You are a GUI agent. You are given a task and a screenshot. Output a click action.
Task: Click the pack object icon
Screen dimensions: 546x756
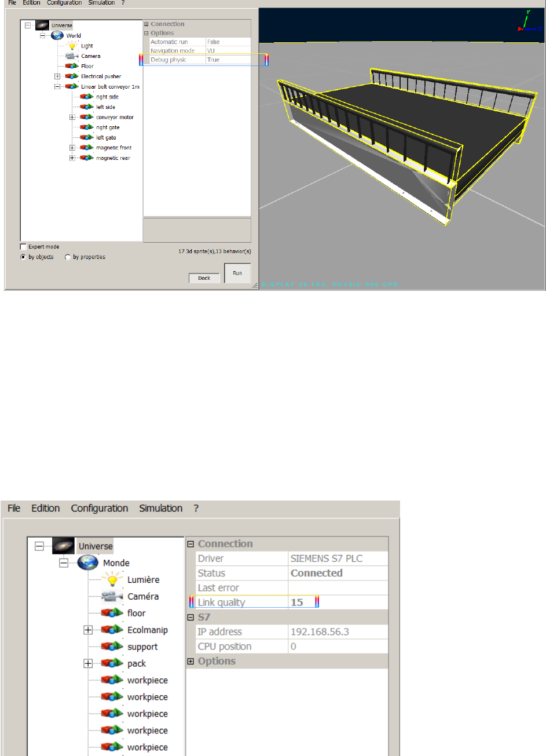tap(112, 663)
